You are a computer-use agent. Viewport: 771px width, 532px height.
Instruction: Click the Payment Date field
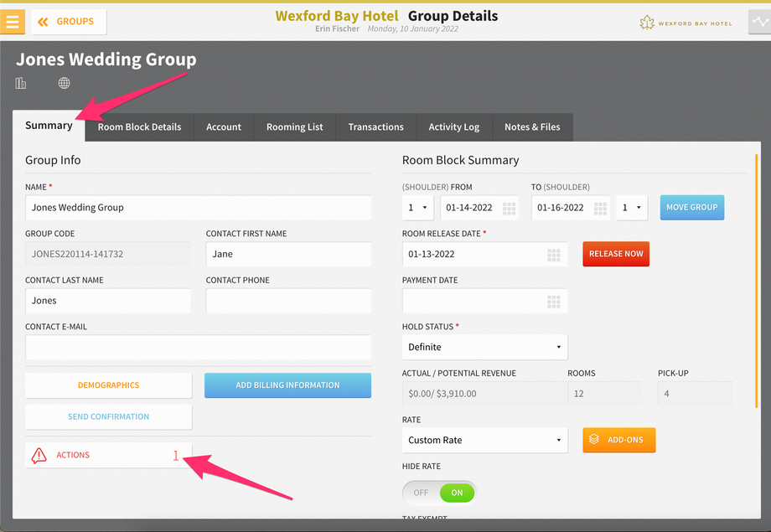click(485, 301)
